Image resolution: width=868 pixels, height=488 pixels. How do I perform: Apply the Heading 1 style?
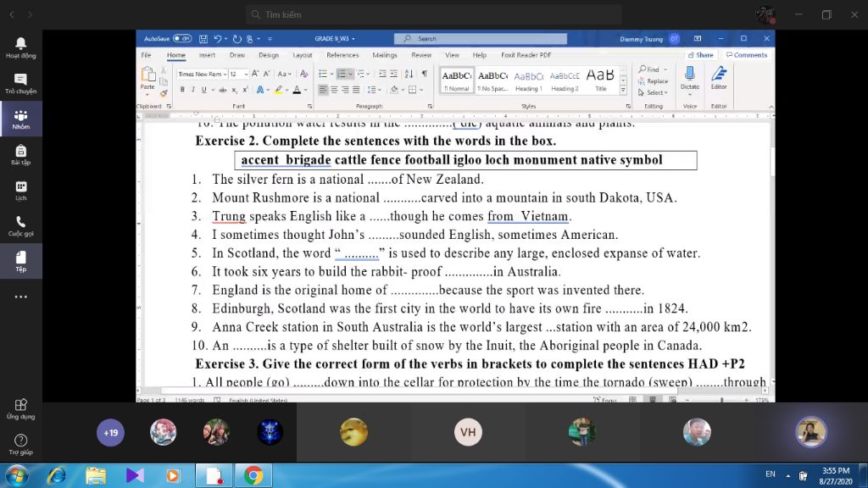pyautogui.click(x=529, y=80)
